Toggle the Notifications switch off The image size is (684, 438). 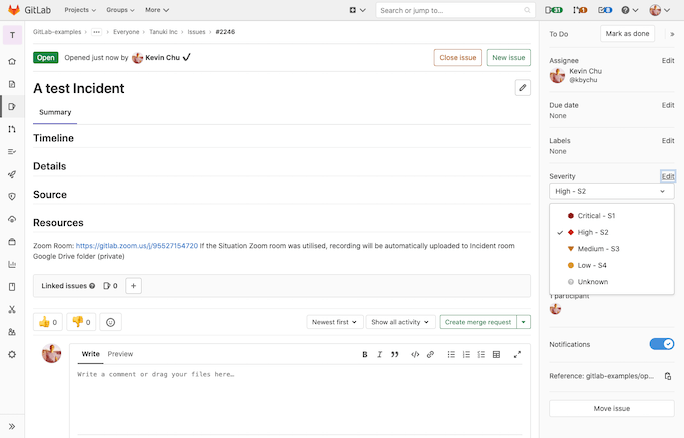click(x=662, y=344)
